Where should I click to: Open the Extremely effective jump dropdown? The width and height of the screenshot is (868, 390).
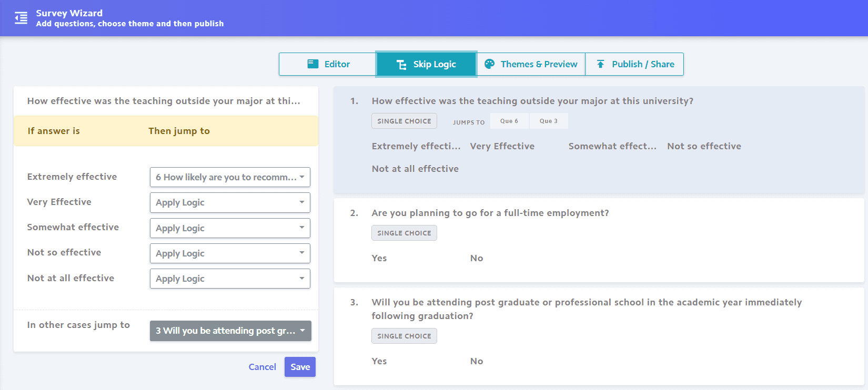[x=230, y=177]
